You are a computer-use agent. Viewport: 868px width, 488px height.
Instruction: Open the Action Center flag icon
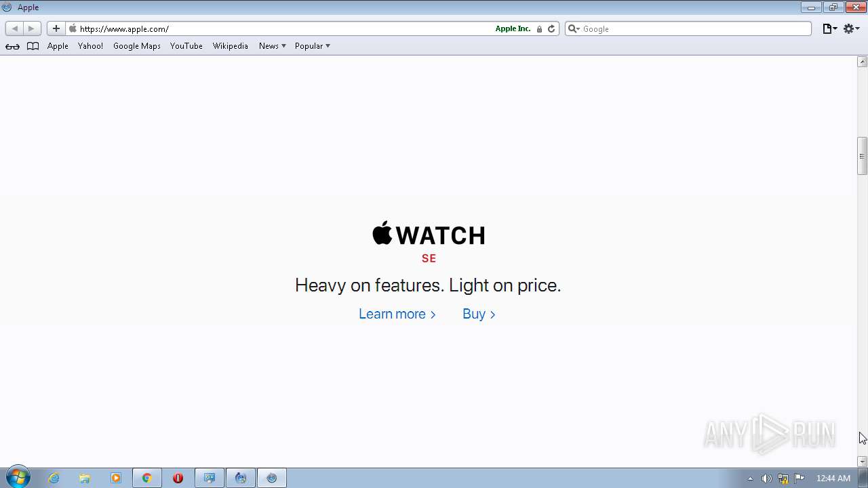point(800,479)
